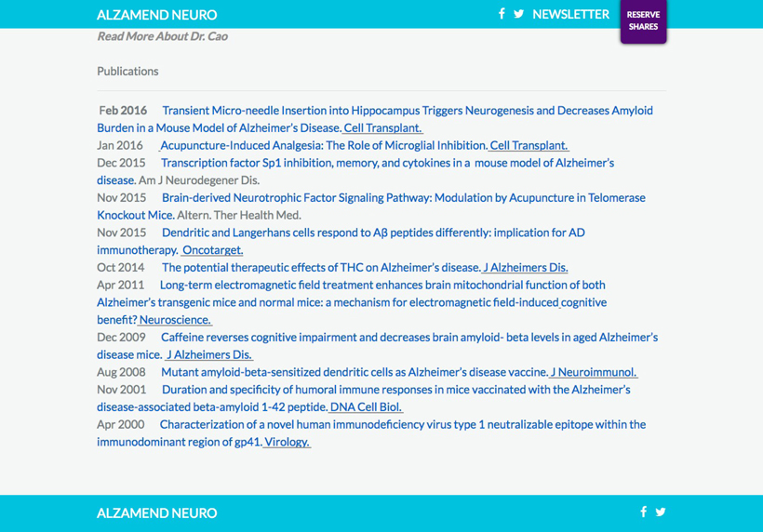The image size is (763, 532).
Task: Open the Transcription factor Sp1 inhibition article
Action: [x=387, y=163]
